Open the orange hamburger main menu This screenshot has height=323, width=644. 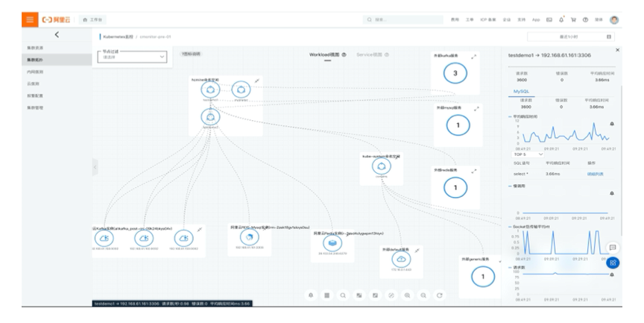point(30,19)
